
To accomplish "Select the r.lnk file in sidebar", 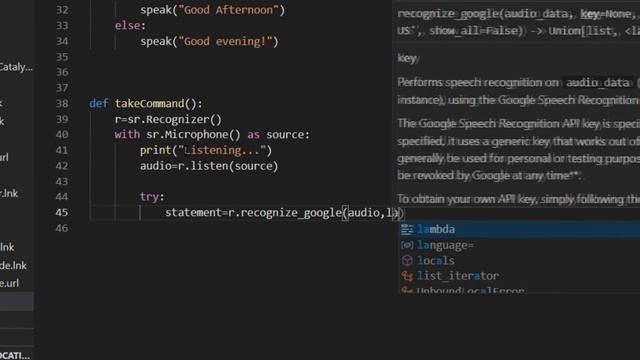I will [9, 193].
